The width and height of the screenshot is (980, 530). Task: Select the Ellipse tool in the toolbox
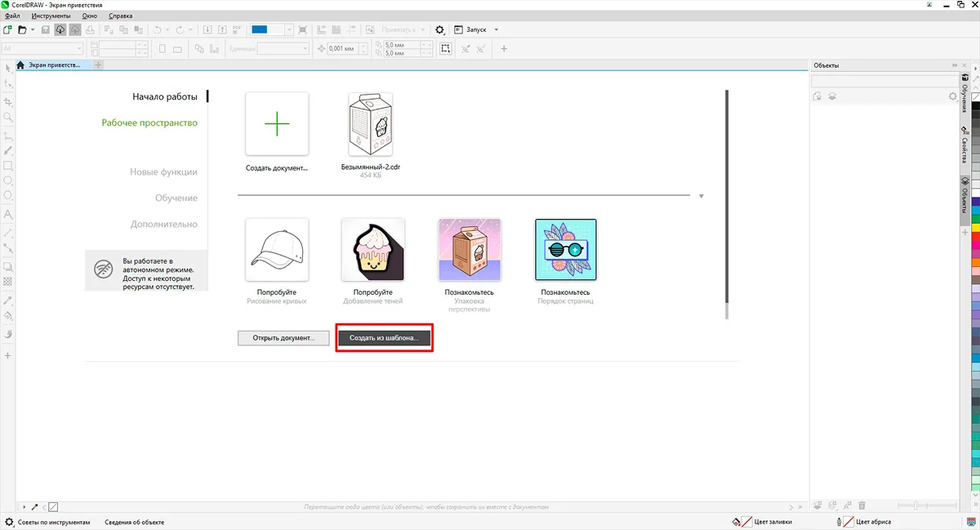8,180
